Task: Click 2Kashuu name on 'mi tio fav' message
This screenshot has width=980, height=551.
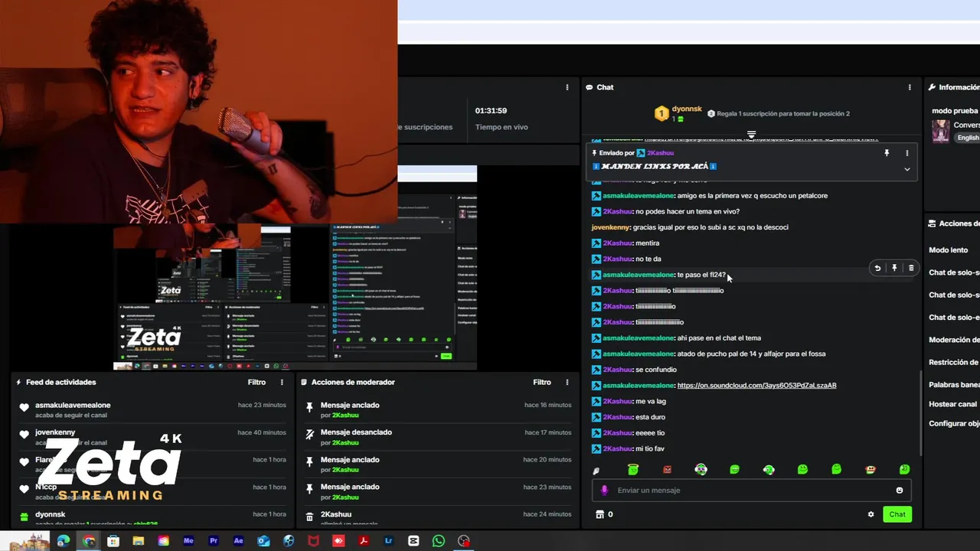Action: tap(618, 448)
